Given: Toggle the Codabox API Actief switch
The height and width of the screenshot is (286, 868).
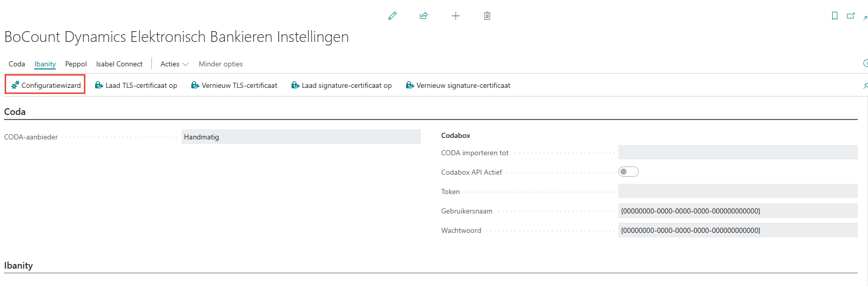Looking at the screenshot, I should (628, 172).
